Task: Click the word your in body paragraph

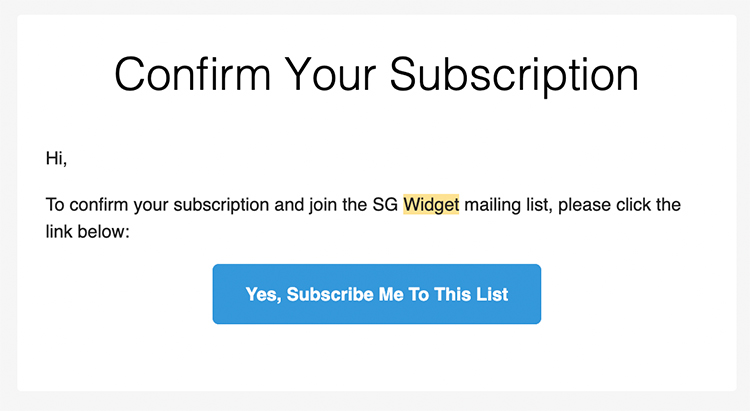Action: pos(151,206)
